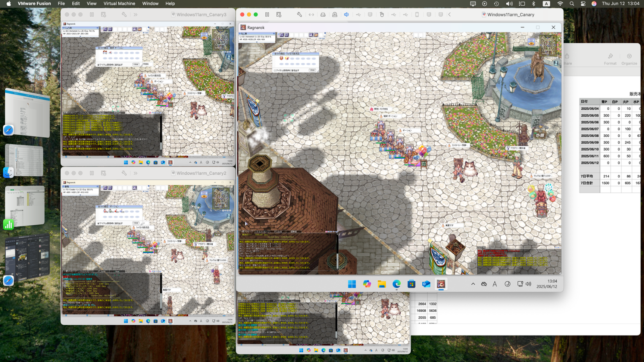Click phone device icon in Windows11arm_Canary toolbar
This screenshot has height=362, width=644.
click(x=417, y=15)
